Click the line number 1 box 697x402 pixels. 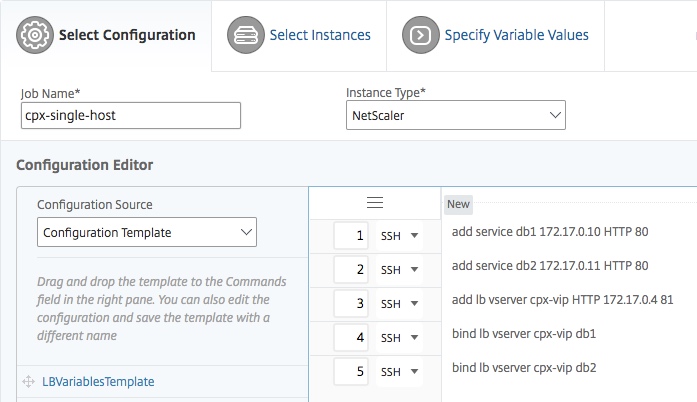(x=351, y=236)
